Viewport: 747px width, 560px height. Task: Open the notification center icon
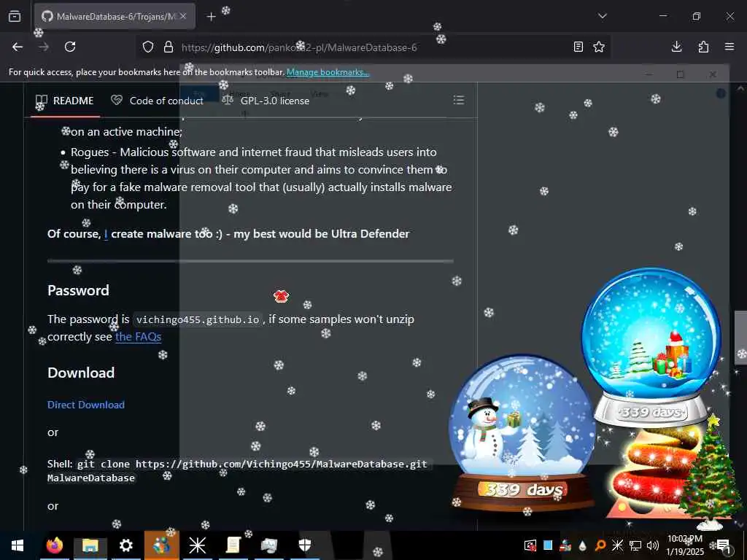[724, 545]
